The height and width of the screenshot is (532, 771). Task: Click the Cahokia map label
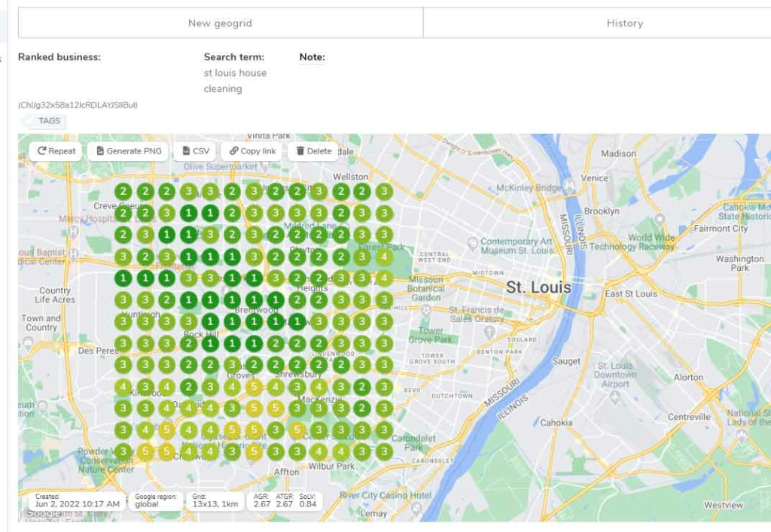[x=556, y=422]
